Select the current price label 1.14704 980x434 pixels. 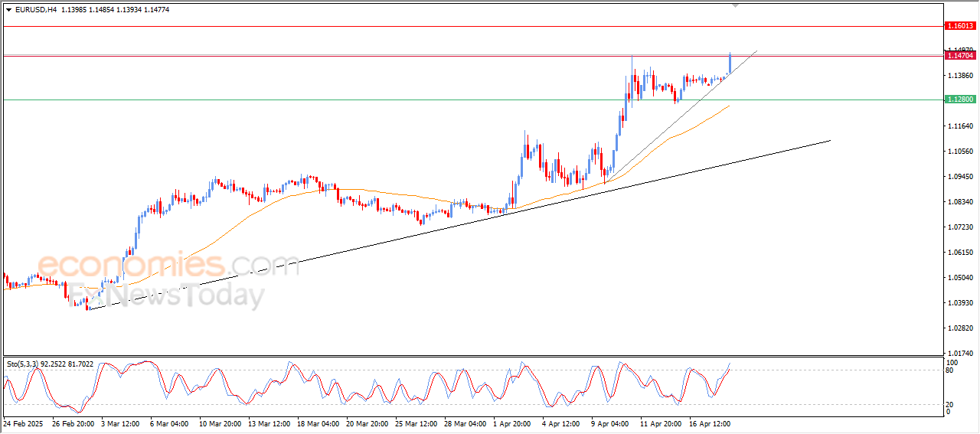[961, 55]
